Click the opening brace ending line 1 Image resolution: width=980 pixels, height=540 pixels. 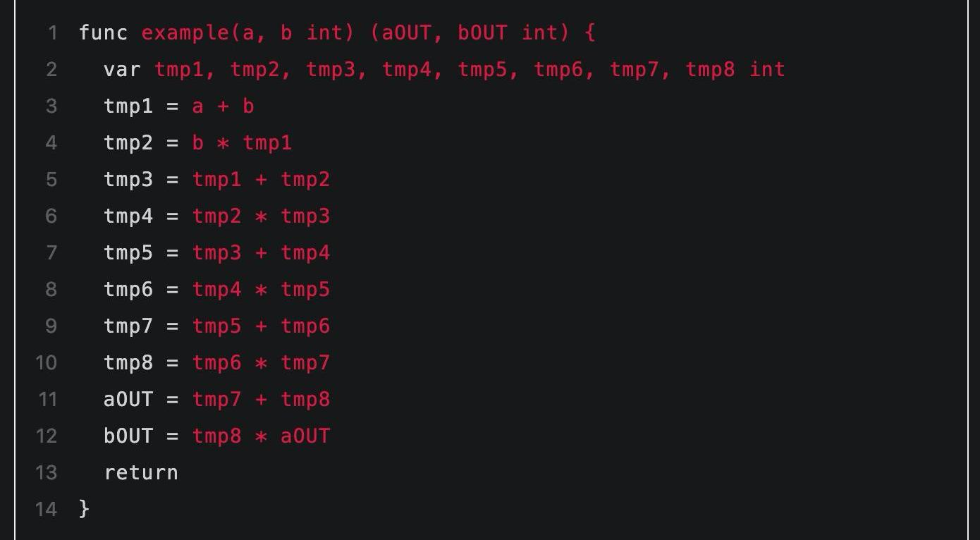(590, 33)
